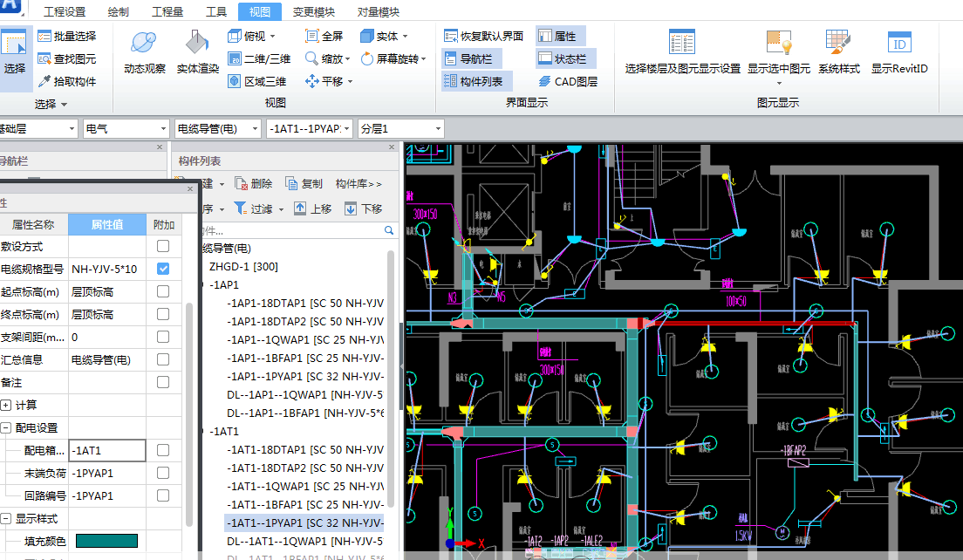The height and width of the screenshot is (560, 963).
Task: Check the 备注 附加 checkbox
Action: point(163,383)
